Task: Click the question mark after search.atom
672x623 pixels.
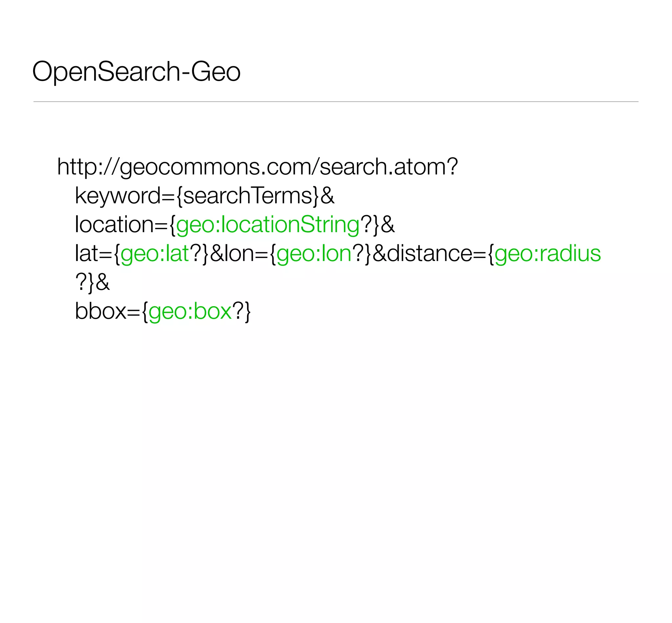Action: pos(451,167)
